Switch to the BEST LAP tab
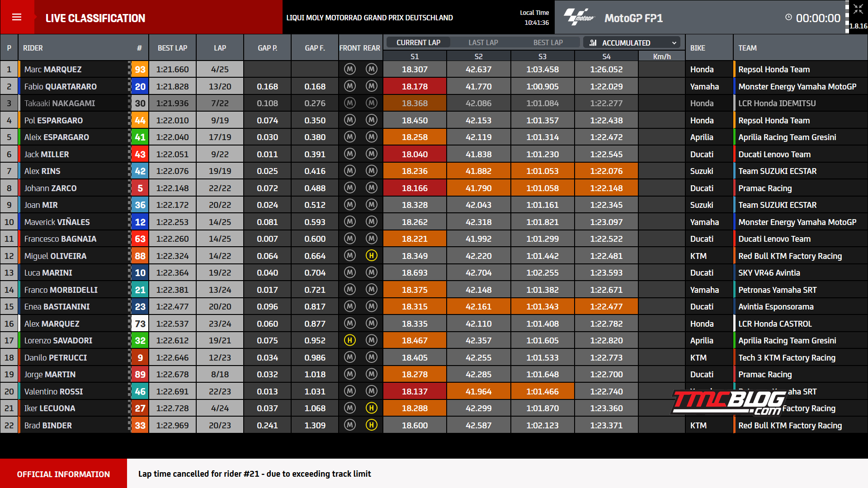The image size is (868, 488). tap(548, 42)
